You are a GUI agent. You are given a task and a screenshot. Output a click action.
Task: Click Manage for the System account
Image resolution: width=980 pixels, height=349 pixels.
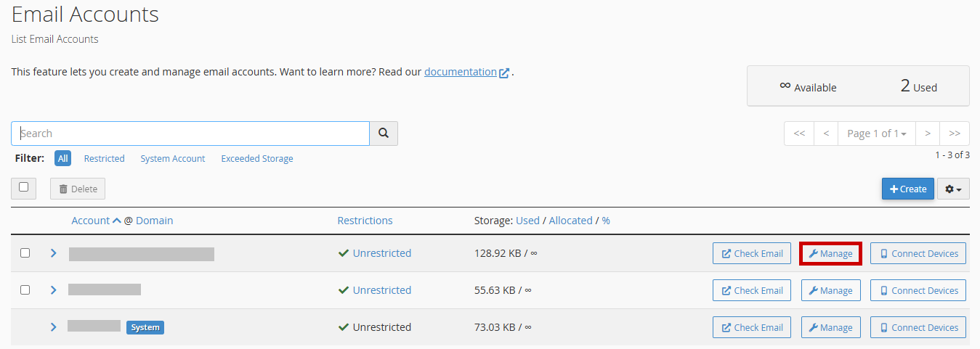coord(830,327)
